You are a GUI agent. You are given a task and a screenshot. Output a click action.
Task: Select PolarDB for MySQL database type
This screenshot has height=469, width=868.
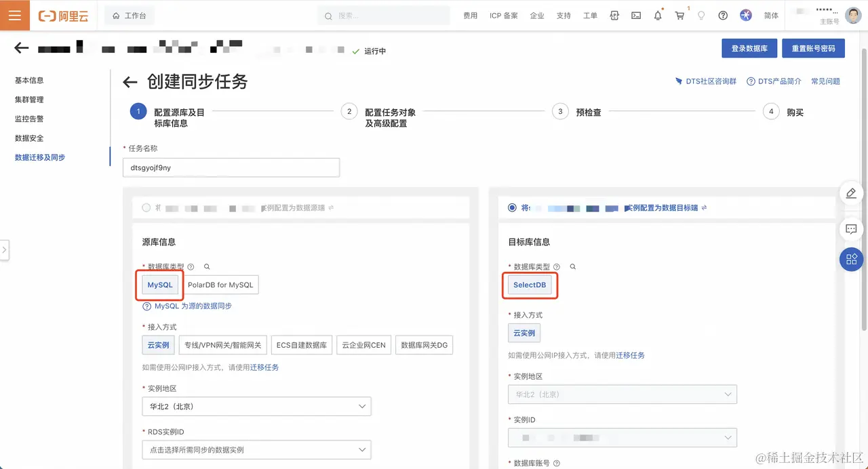pyautogui.click(x=220, y=285)
